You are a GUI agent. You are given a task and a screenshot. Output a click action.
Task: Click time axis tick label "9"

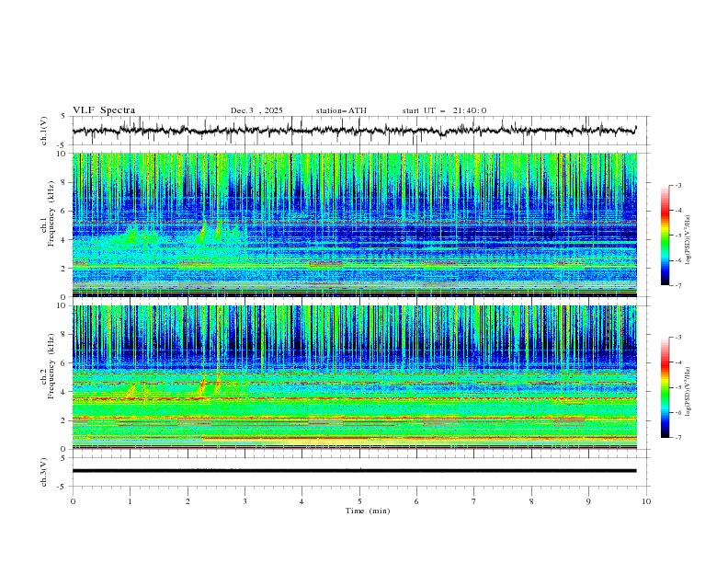[x=588, y=501]
